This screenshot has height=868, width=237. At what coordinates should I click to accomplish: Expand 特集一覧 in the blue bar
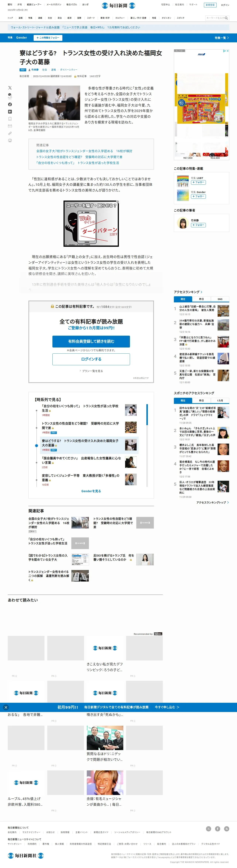pyautogui.click(x=222, y=38)
